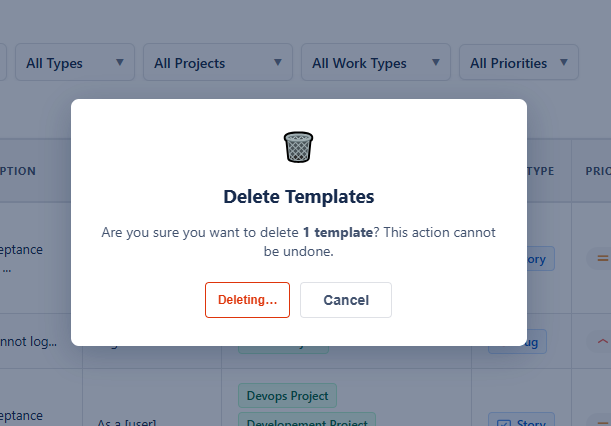
Task: Click the medium priority equals icon
Action: (x=603, y=258)
